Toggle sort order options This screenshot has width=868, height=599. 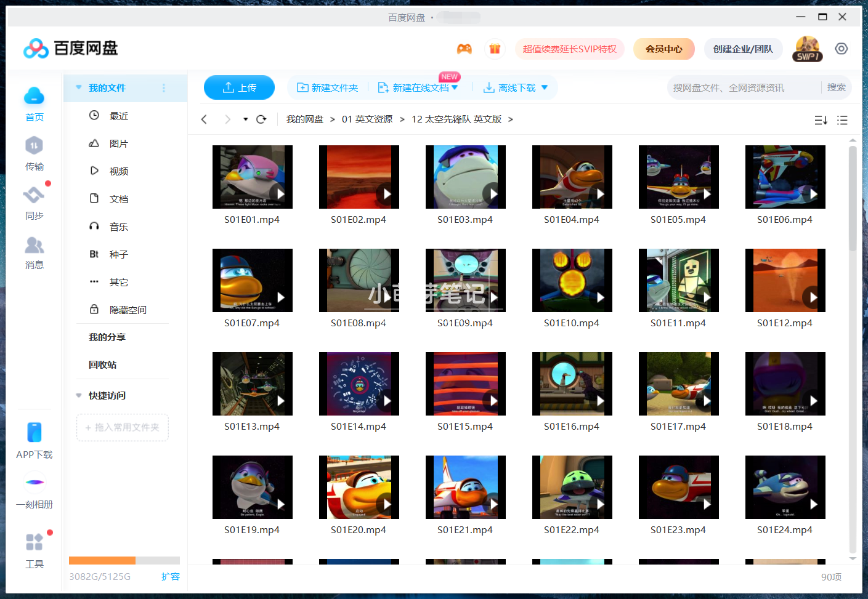[x=821, y=120]
